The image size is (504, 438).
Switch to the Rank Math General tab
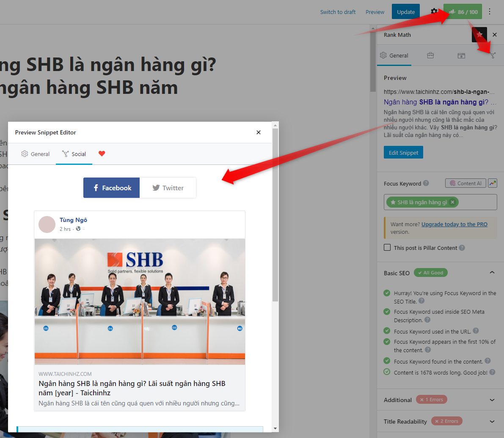(x=394, y=55)
